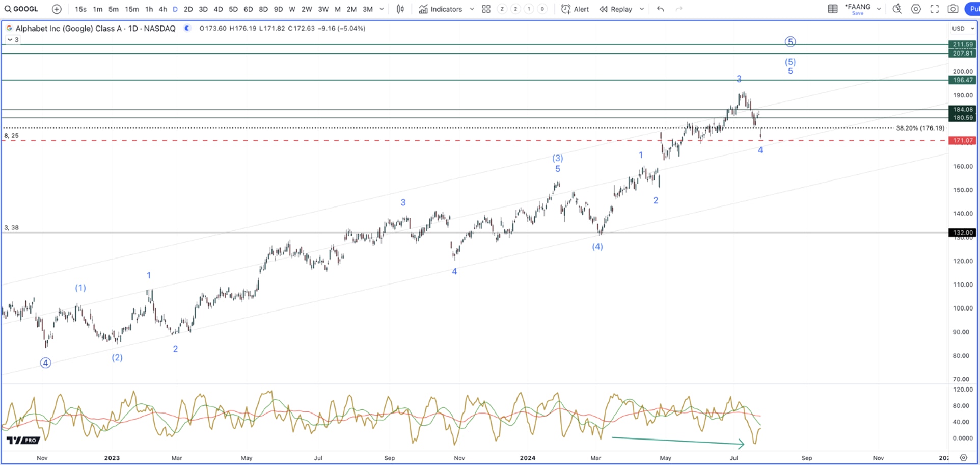Create an Alert with the clock icon

tap(575, 9)
